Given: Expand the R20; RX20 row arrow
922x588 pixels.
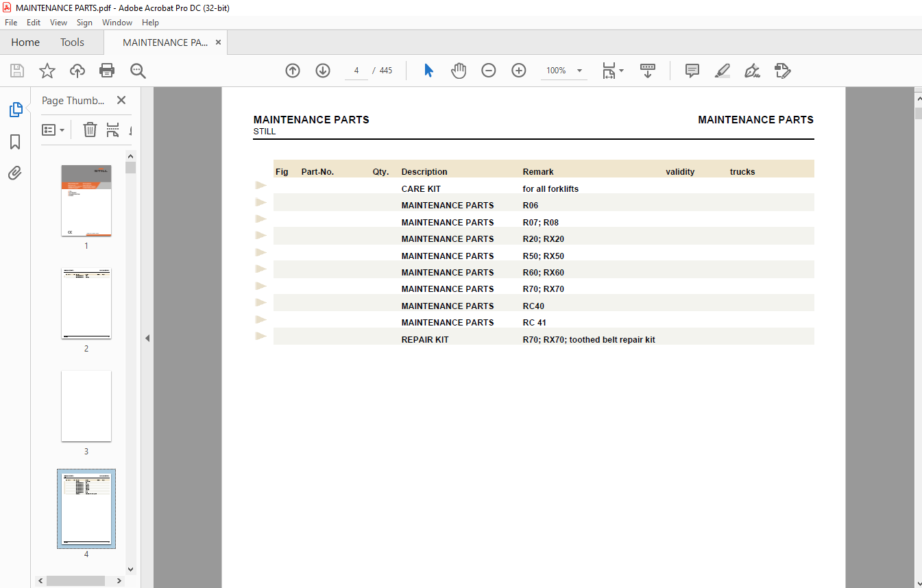Looking at the screenshot, I should pos(260,235).
